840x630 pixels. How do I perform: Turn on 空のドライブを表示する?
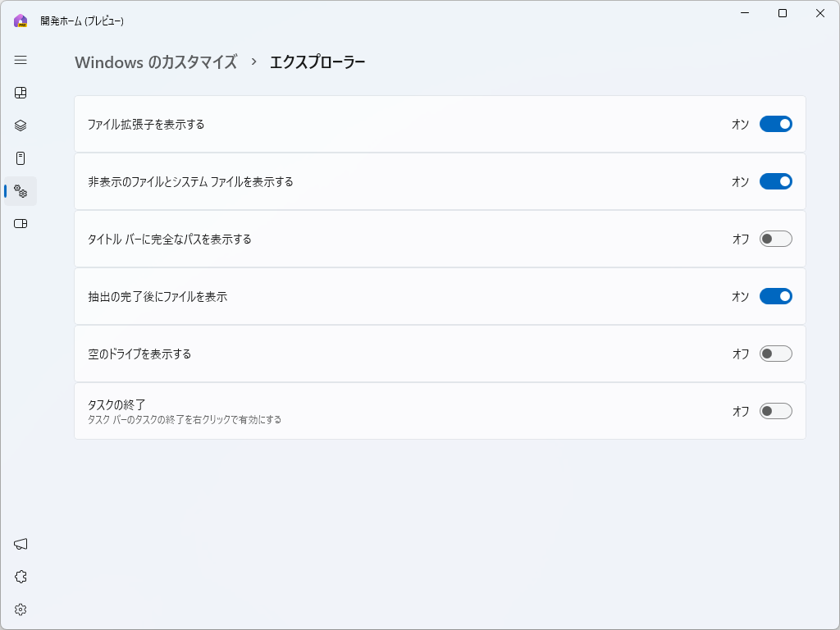[x=776, y=354]
